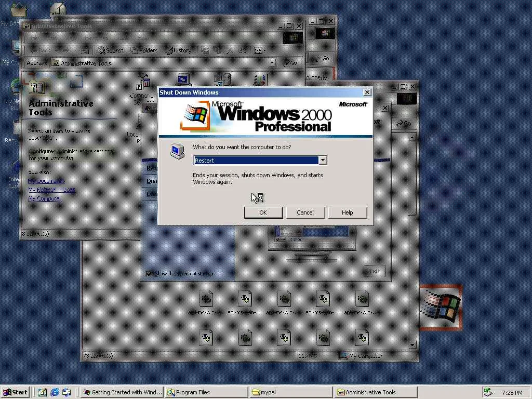Expand the Administrative Tools address dropdown
The image size is (532, 399).
tap(272, 63)
